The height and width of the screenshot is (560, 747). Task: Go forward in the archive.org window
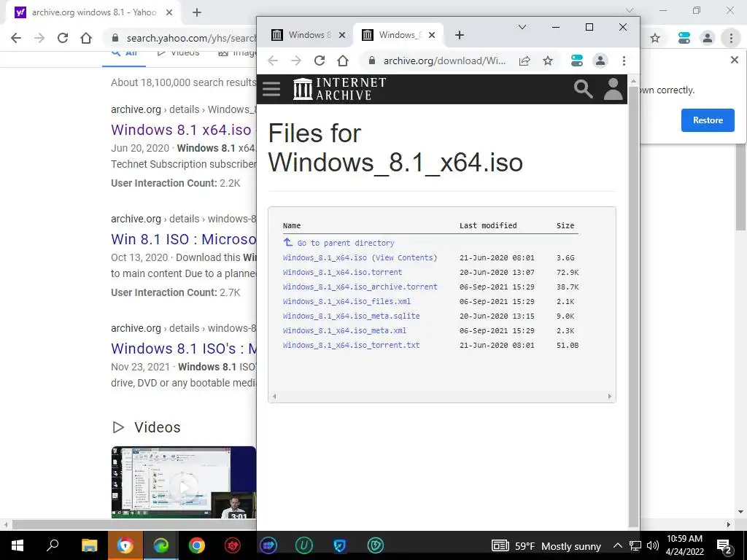296,61
